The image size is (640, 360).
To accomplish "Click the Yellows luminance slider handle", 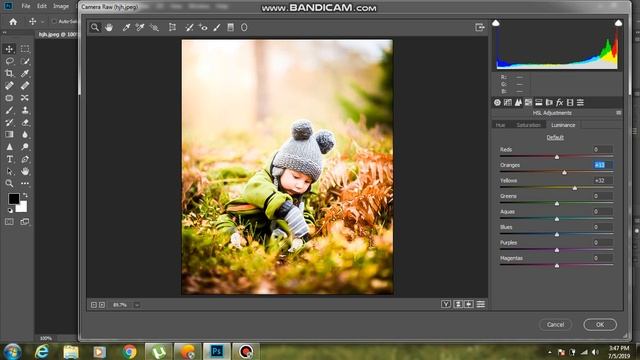I will (575, 188).
